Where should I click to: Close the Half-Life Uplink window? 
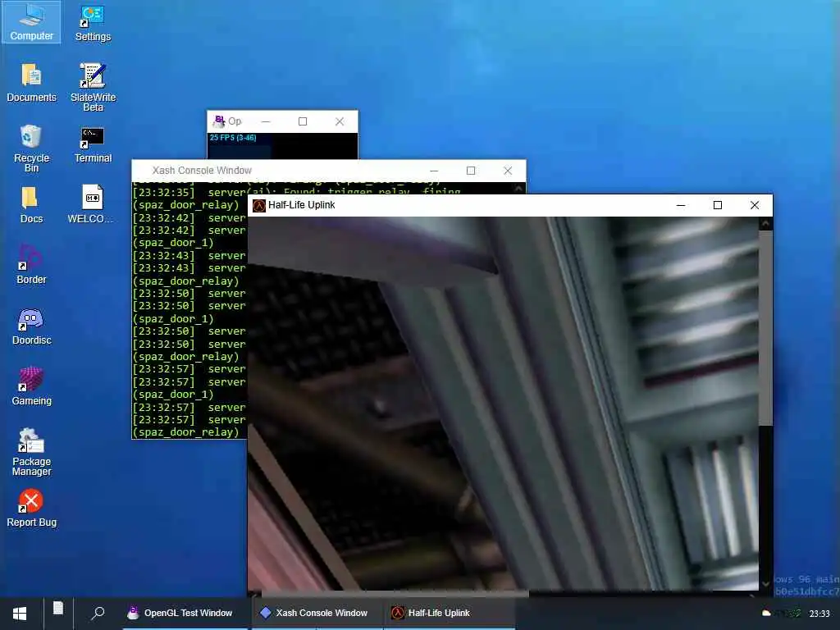coord(755,205)
